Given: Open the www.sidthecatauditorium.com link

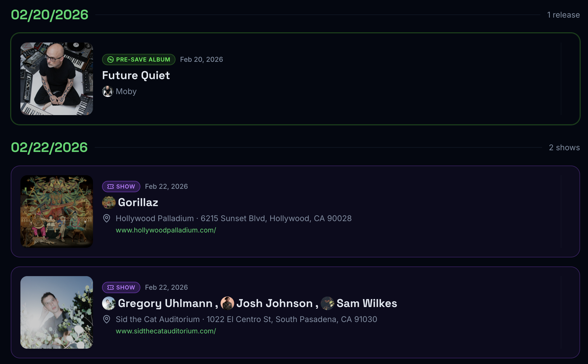Looking at the screenshot, I should point(166,331).
